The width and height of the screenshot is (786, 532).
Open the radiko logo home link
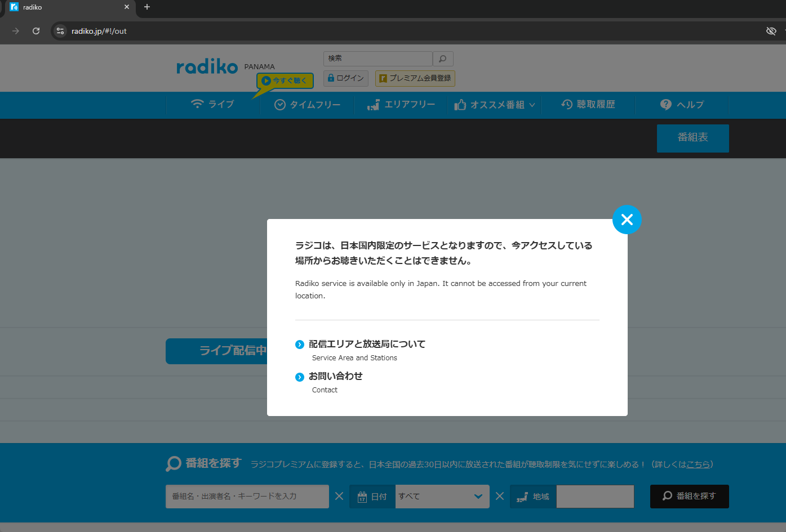coord(207,67)
